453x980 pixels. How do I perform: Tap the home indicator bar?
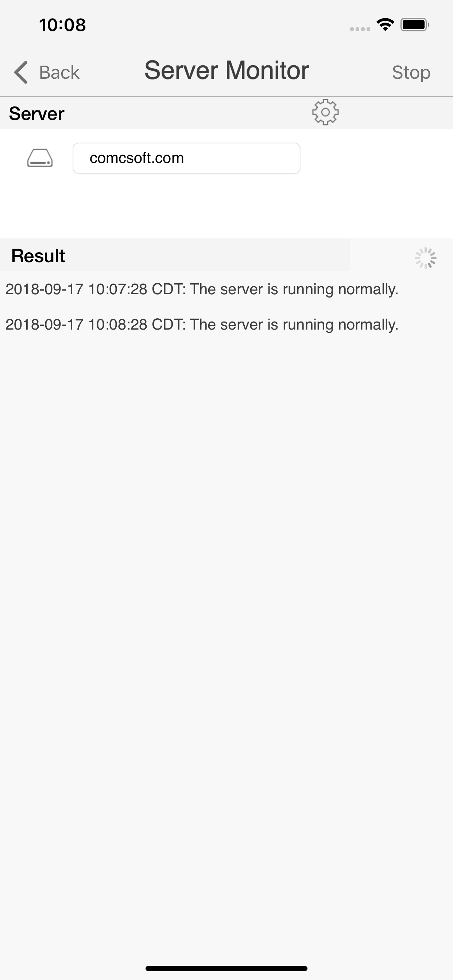(x=226, y=968)
